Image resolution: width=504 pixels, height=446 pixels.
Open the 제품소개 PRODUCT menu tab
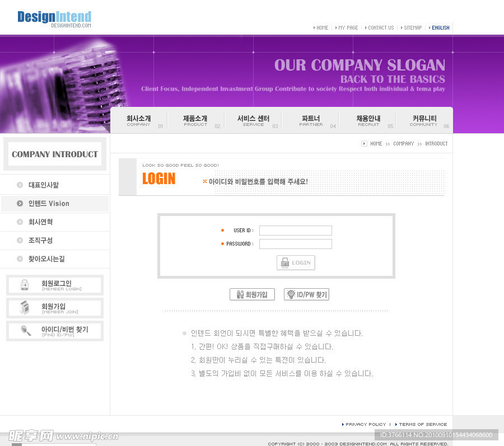tap(195, 120)
